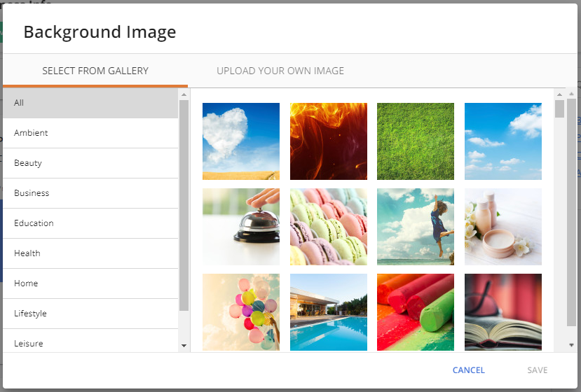Click category list scroll-down arrow
Viewport: 581px width, 392px height.
[x=184, y=346]
